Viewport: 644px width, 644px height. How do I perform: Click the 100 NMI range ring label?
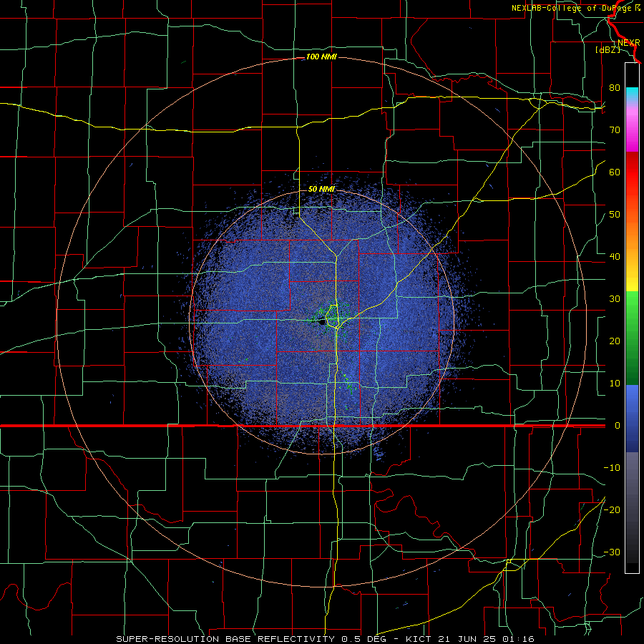click(321, 57)
